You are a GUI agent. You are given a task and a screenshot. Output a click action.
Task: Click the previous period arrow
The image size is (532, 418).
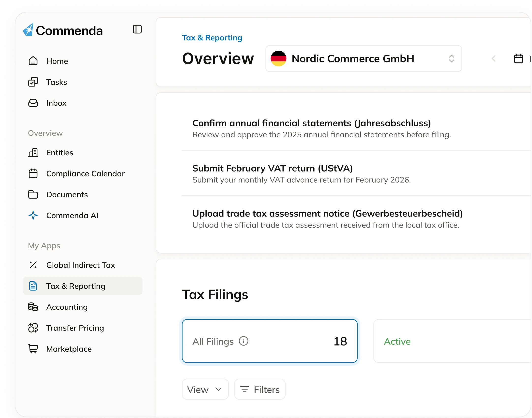493,59
